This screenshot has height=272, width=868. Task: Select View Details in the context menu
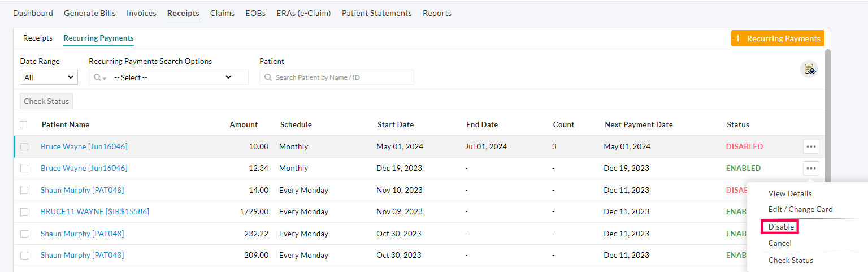(x=789, y=193)
